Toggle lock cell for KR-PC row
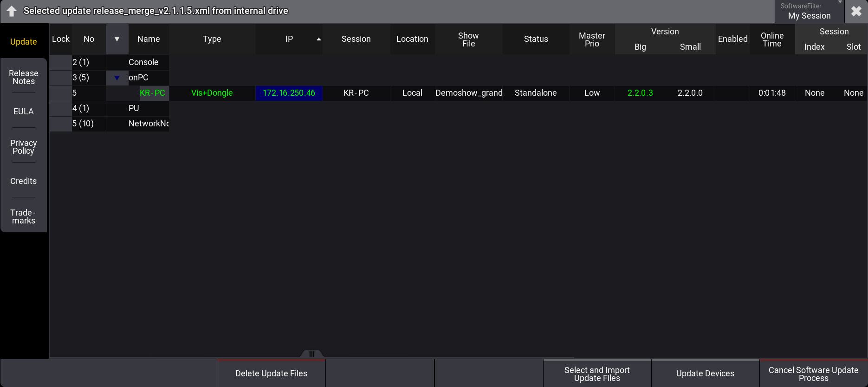 [x=61, y=93]
